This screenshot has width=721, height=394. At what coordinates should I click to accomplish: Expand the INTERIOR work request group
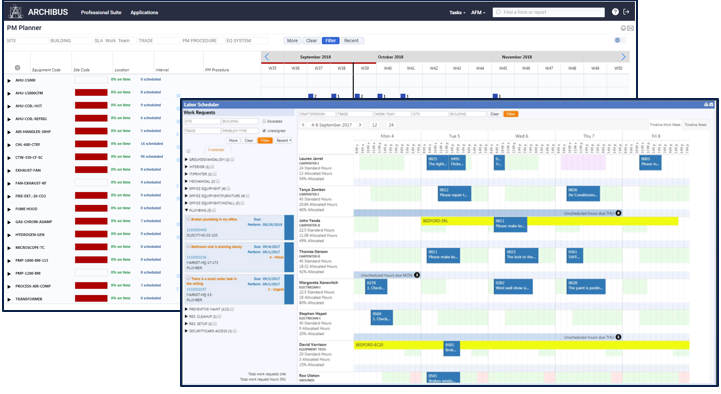tap(186, 167)
